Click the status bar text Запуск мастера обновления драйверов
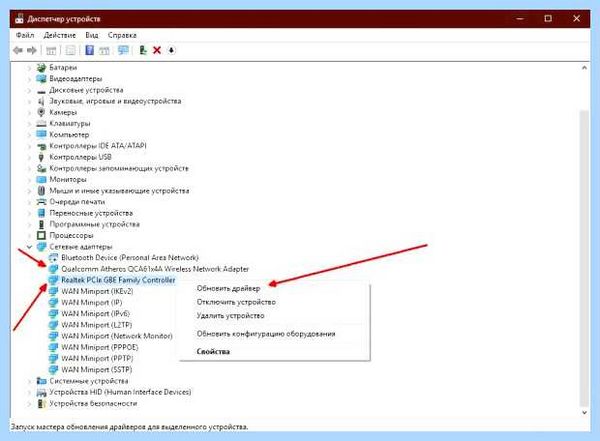The height and width of the screenshot is (441, 600). pyautogui.click(x=130, y=426)
